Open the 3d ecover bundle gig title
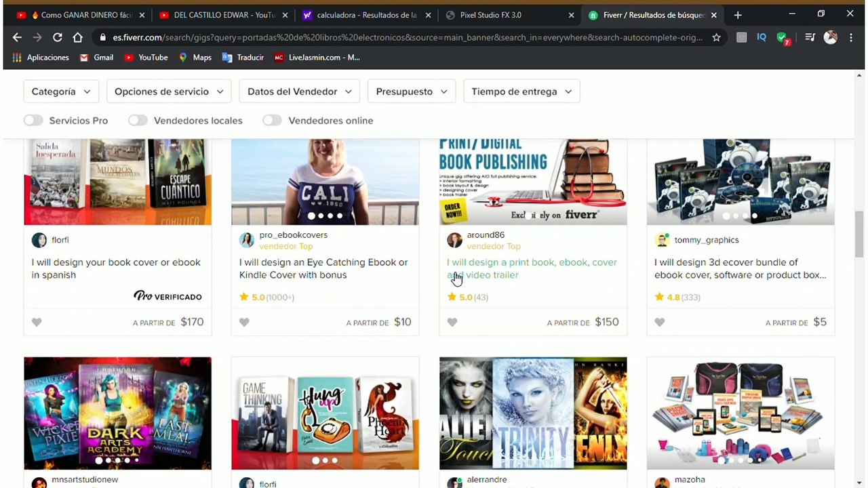 pos(740,268)
